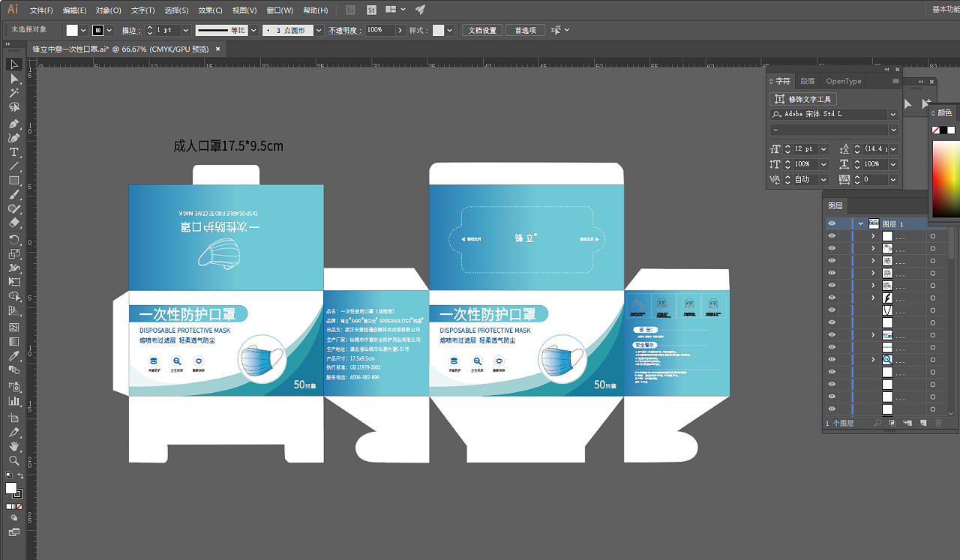Click the delete layer trash icon
Image resolution: width=960 pixels, height=560 pixels.
[x=938, y=424]
